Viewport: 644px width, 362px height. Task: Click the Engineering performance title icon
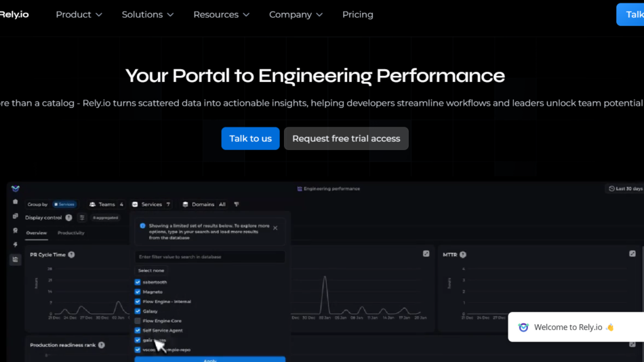point(300,189)
